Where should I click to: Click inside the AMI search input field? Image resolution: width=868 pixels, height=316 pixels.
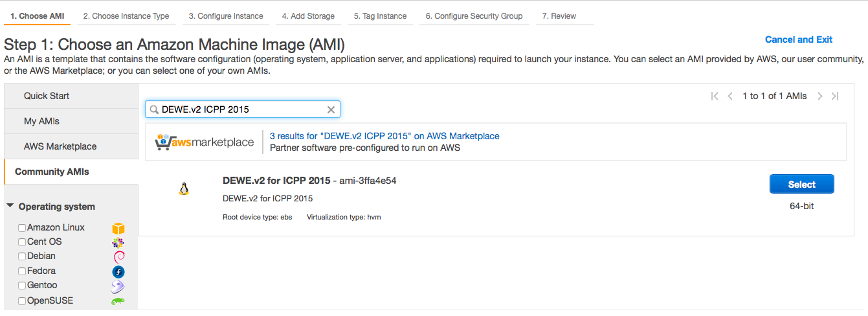[x=243, y=109]
